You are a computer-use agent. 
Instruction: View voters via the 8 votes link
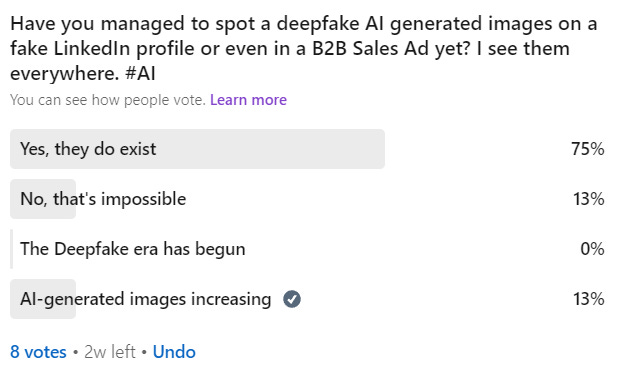(38, 352)
